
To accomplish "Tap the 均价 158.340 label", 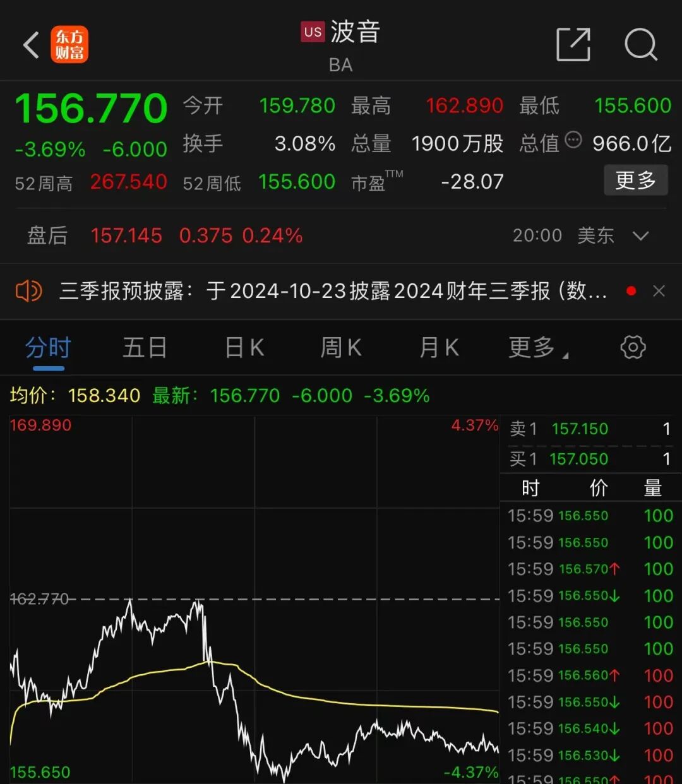I will click(x=75, y=396).
